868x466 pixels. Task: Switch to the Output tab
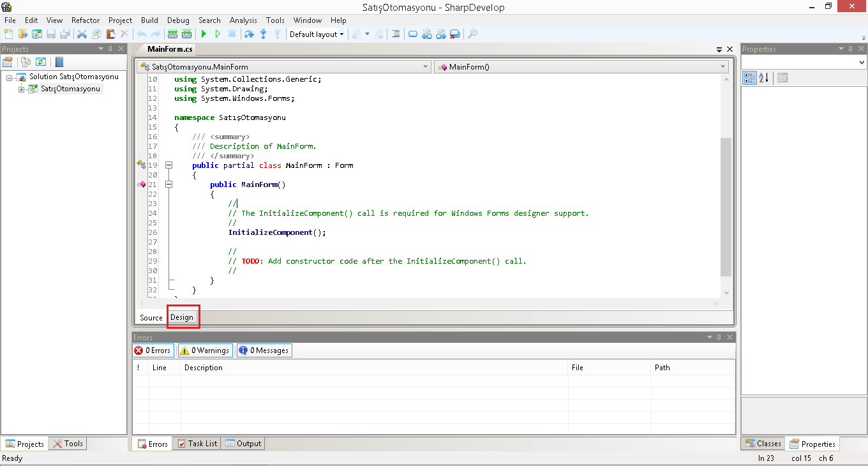click(x=243, y=444)
